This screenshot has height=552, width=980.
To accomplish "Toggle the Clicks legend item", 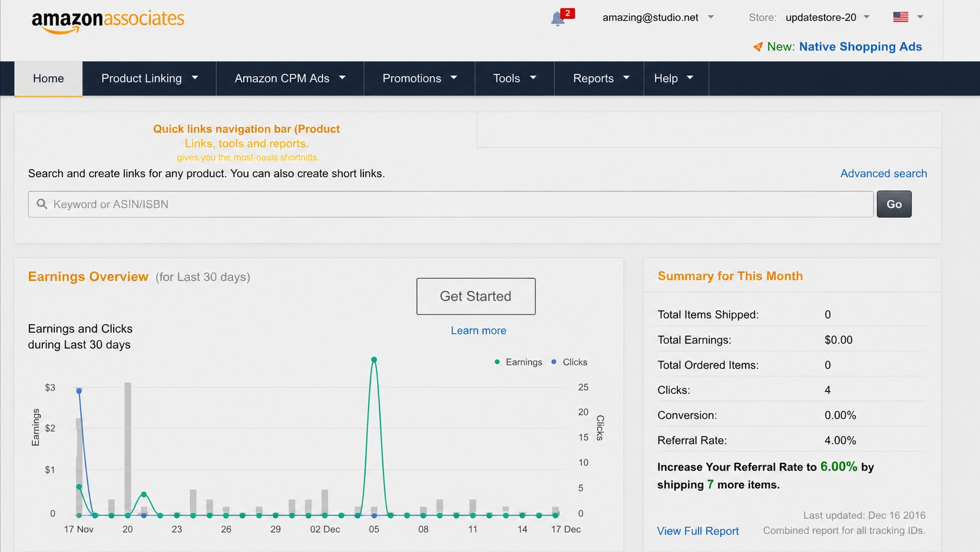I will point(569,362).
